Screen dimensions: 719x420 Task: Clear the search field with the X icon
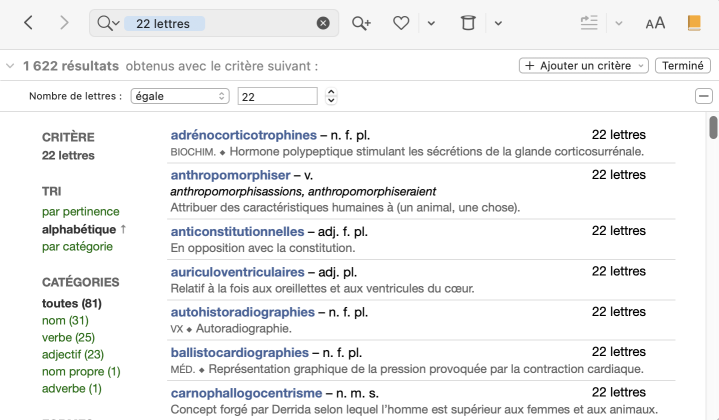pos(323,23)
